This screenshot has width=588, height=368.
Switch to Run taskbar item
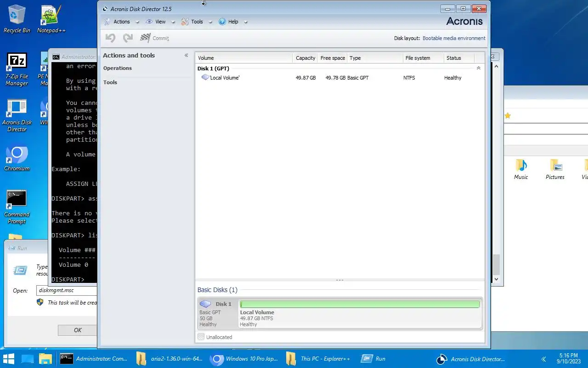(373, 359)
